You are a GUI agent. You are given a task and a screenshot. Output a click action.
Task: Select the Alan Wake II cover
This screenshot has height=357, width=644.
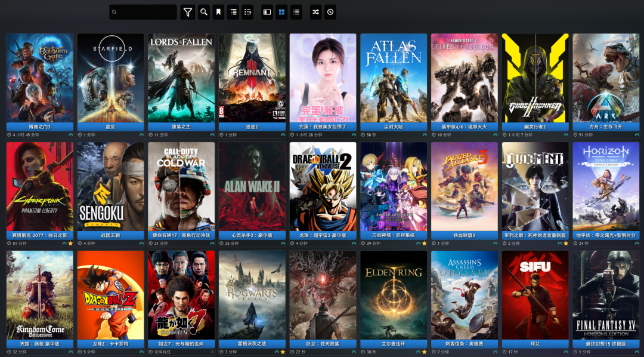[252, 187]
